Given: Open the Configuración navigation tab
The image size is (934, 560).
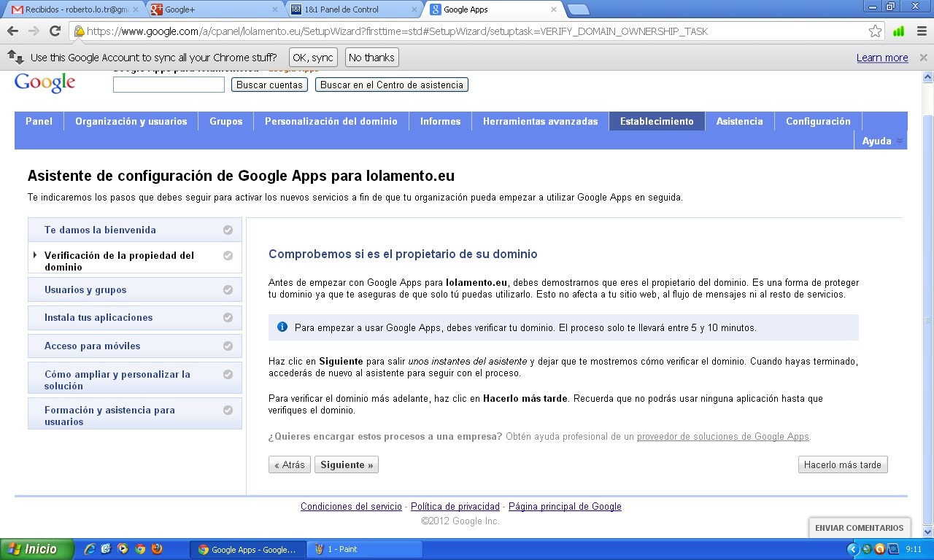Looking at the screenshot, I should (818, 121).
